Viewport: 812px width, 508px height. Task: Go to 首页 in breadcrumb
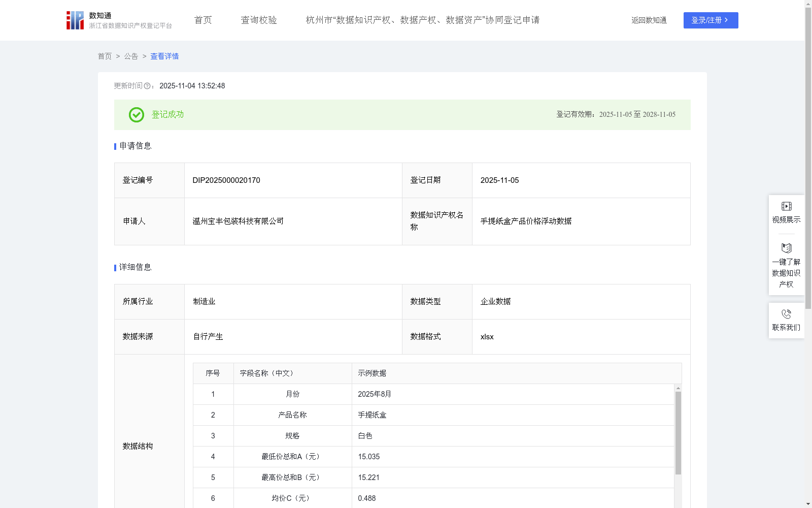click(105, 56)
